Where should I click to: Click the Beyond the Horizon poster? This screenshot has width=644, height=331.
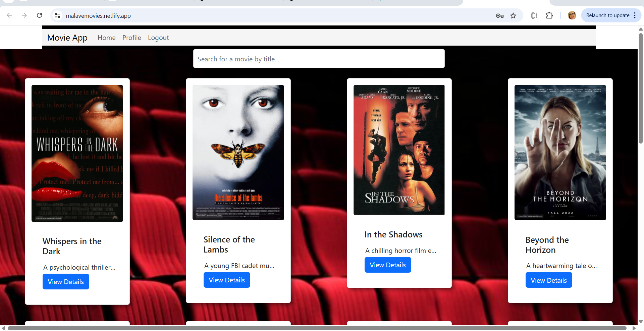(x=560, y=153)
